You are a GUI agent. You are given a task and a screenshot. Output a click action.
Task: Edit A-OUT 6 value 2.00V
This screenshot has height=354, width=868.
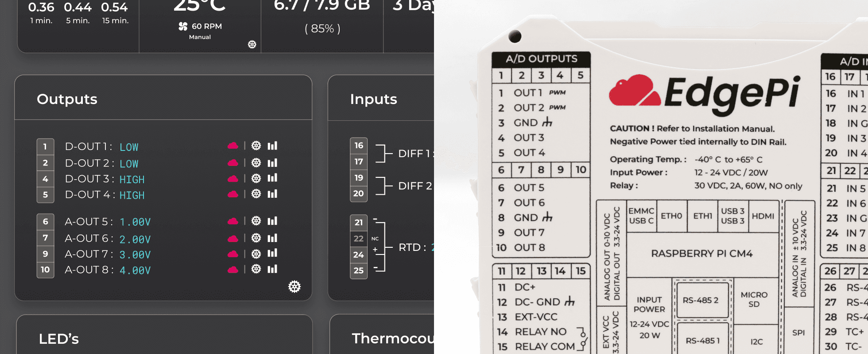tap(135, 239)
